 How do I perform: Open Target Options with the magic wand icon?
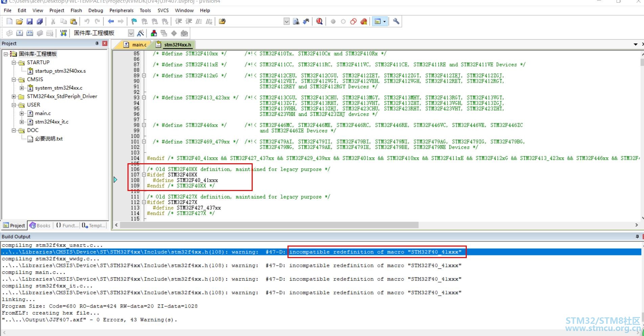point(140,33)
